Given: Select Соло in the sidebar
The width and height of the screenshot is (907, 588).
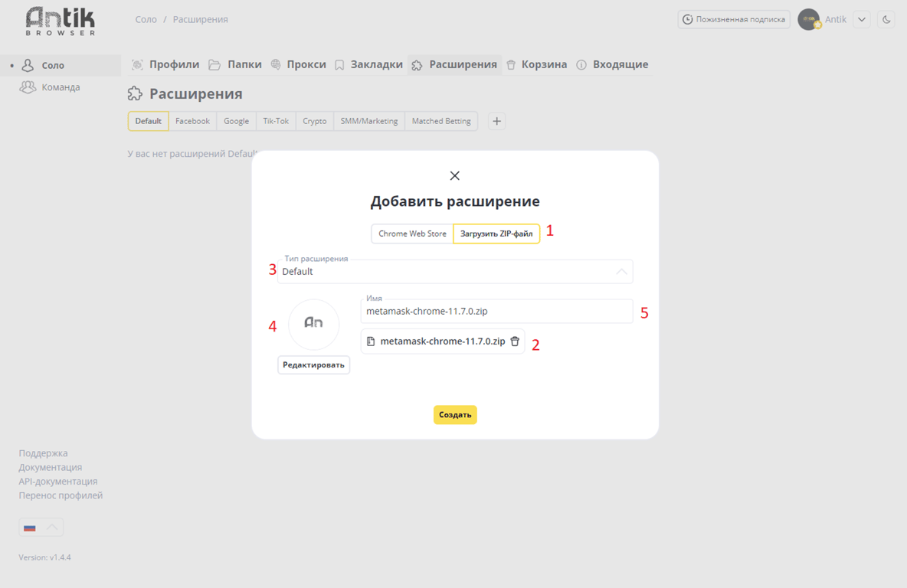Looking at the screenshot, I should point(61,65).
